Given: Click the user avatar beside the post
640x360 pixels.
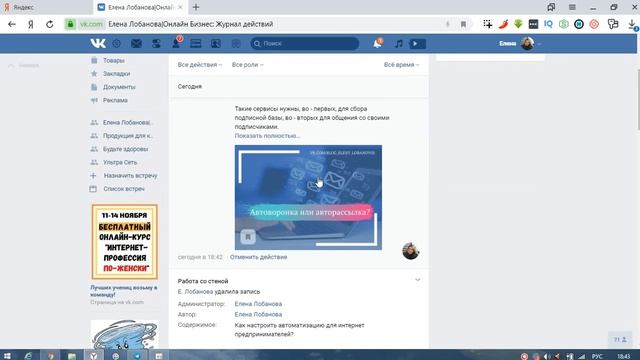Looking at the screenshot, I should [x=411, y=251].
